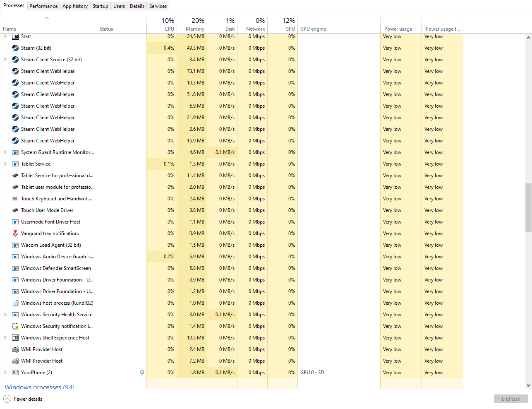532x409 pixels.
Task: Sort processes by the Memory column header
Action: (x=192, y=25)
